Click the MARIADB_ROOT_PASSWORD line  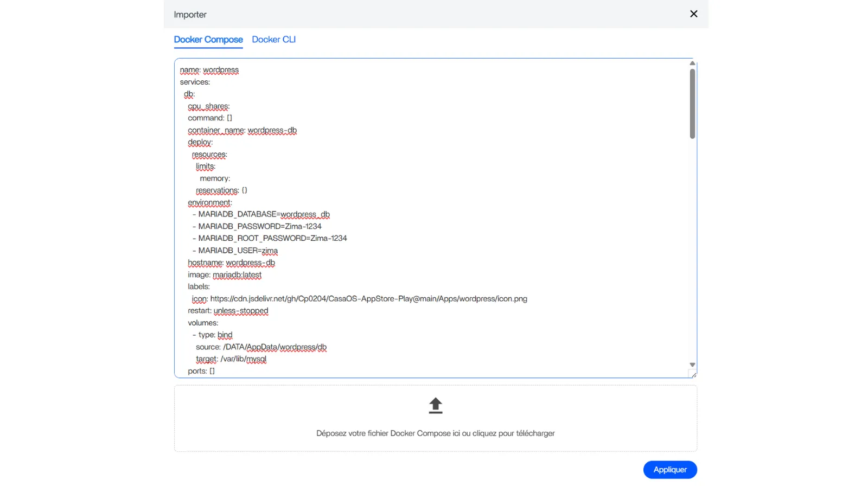[x=272, y=238]
